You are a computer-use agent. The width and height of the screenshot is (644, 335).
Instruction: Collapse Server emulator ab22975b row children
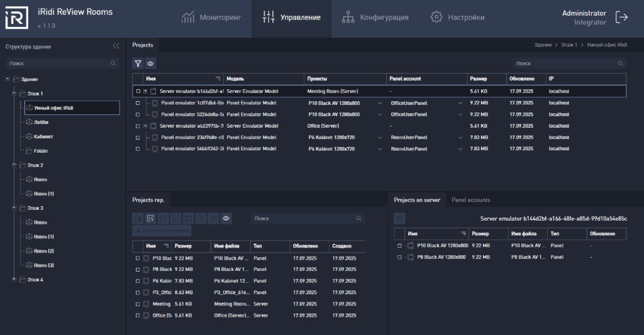pyautogui.click(x=145, y=126)
